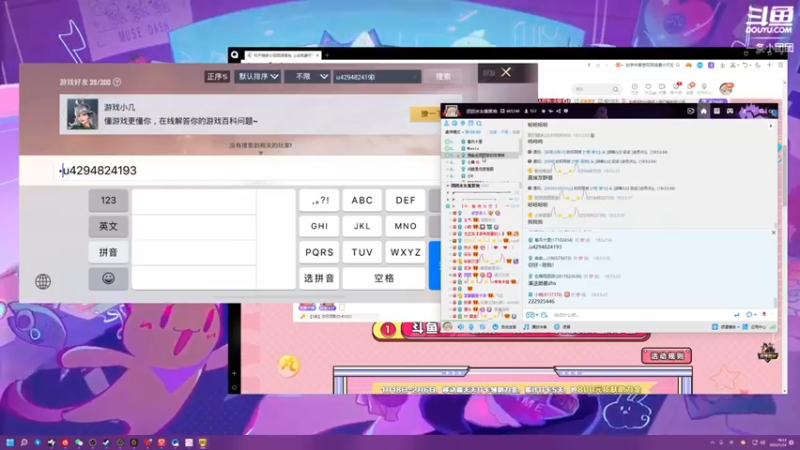Tap the emoji smiley key
Image resolution: width=800 pixels, height=450 pixels.
tap(108, 279)
